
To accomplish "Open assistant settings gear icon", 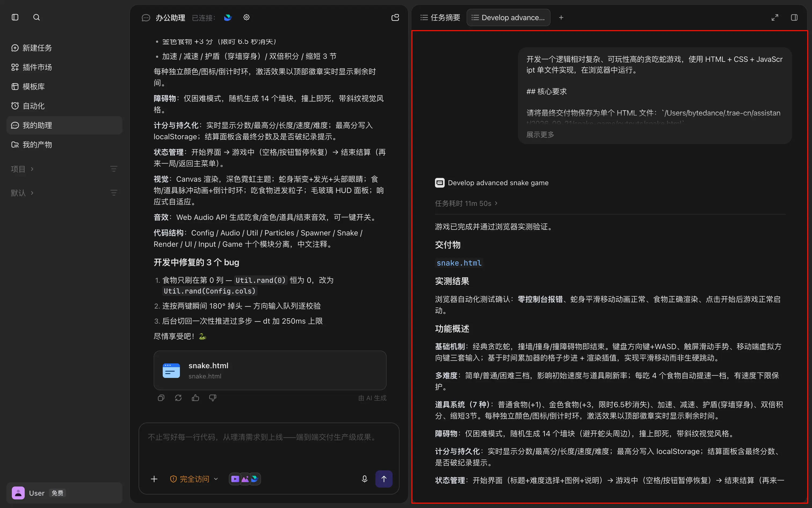I will pos(246,17).
